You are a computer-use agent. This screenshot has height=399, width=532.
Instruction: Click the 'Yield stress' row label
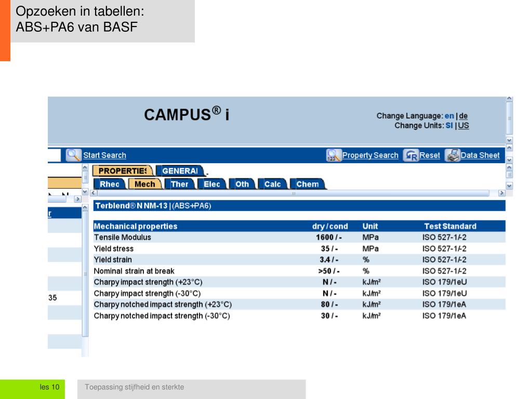(x=114, y=248)
